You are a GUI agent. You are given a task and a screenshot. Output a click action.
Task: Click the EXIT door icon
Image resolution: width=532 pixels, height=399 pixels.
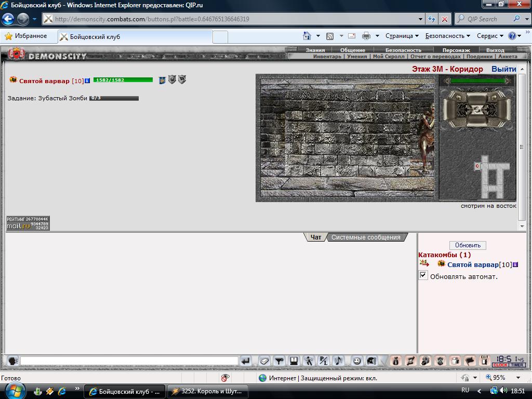[x=485, y=361]
